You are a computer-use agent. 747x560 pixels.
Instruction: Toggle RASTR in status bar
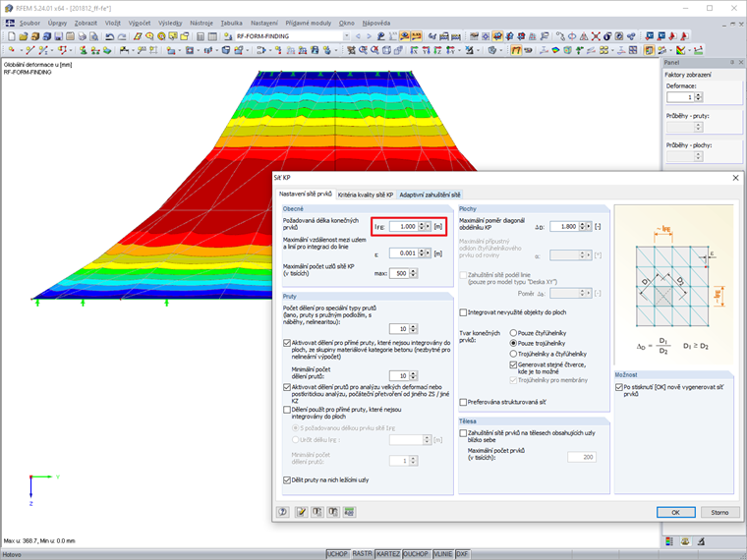click(362, 554)
